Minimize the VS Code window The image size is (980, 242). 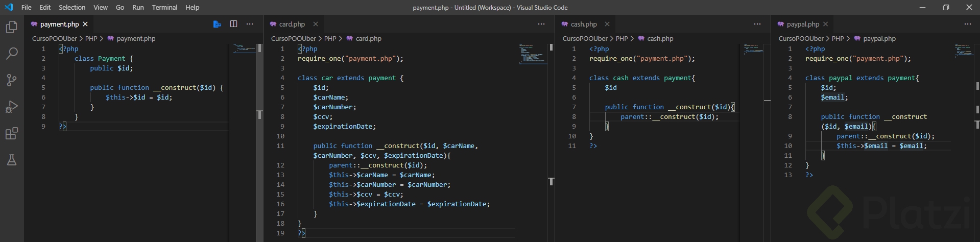click(x=922, y=7)
